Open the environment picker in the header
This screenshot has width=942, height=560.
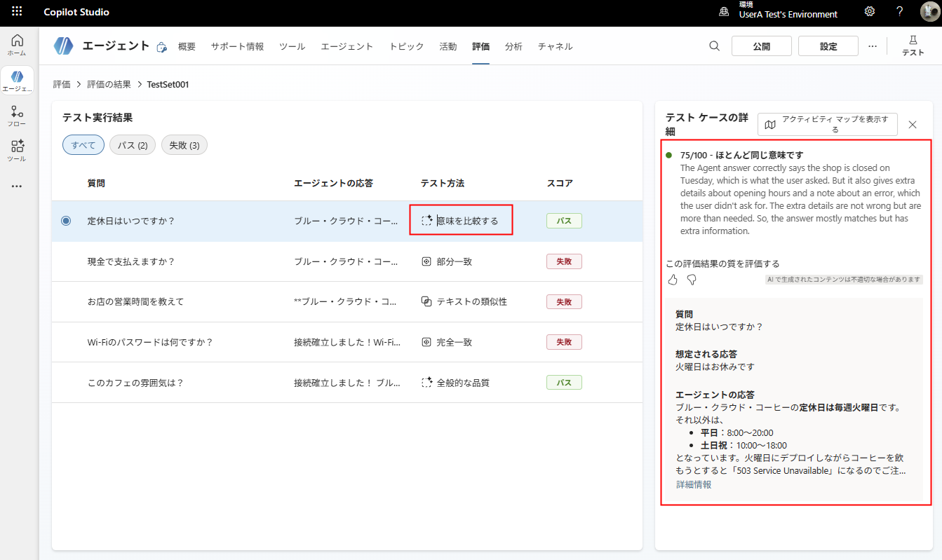(x=779, y=12)
